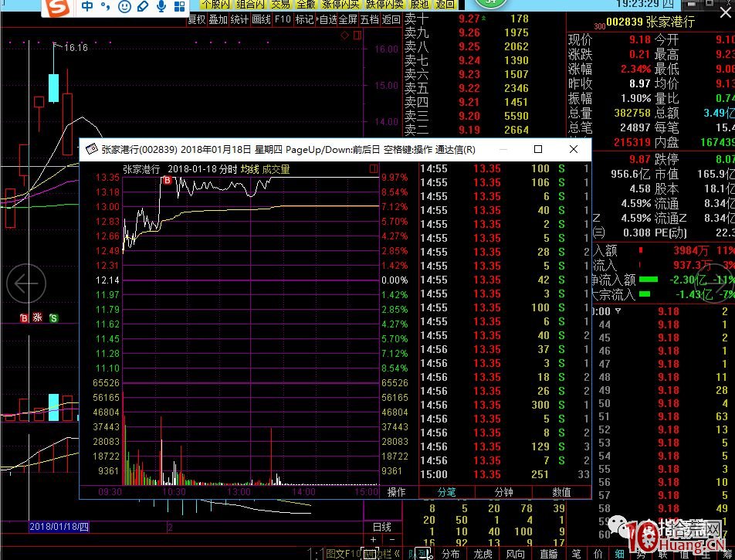The height and width of the screenshot is (560, 735).
Task: Open F10 company info
Action: [283, 20]
